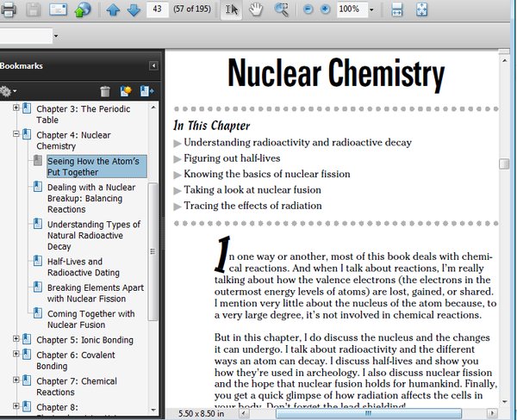
Task: Choose the marquee zoom magnifier tool
Action: 282,9
